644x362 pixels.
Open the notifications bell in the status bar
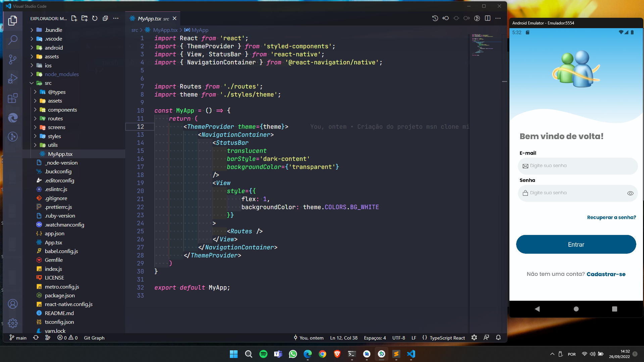[x=498, y=338]
